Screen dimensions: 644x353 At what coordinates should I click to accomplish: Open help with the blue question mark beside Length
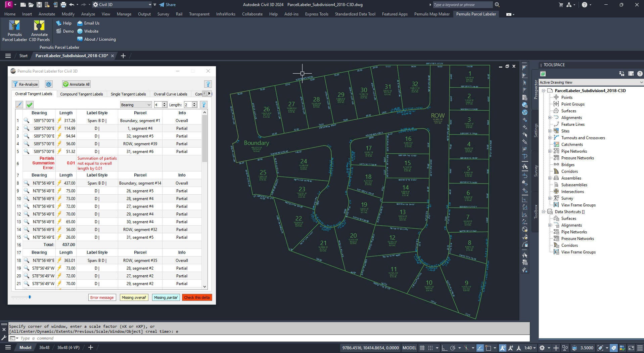(203, 105)
